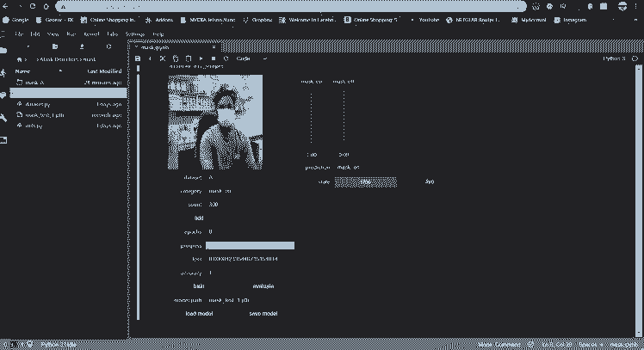Interrupt the kernel with the stop icon
Image resolution: width=644 pixels, height=350 pixels.
[x=214, y=58]
